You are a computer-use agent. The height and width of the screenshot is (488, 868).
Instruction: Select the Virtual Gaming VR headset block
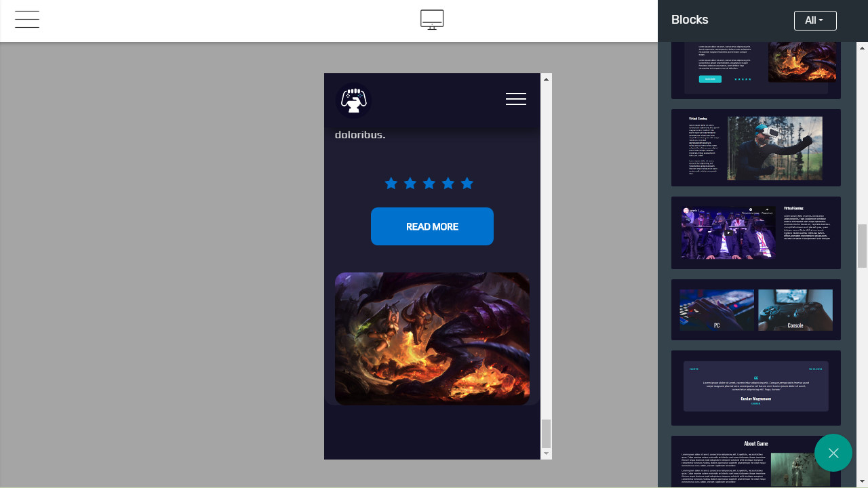pos(756,148)
